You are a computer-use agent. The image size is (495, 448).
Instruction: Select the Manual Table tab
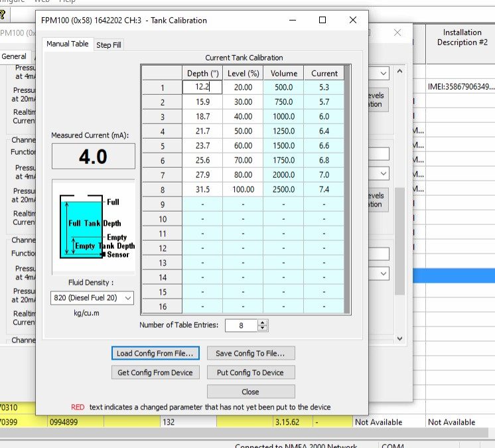67,44
